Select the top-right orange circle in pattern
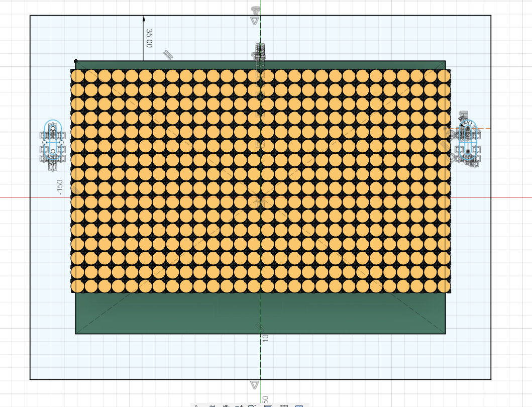The image size is (532, 407). tap(444, 76)
